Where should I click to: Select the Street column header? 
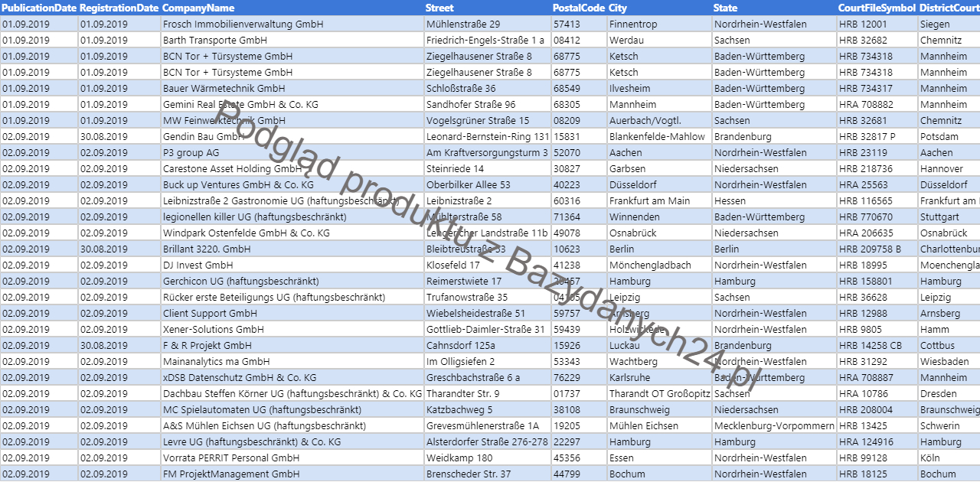(x=487, y=8)
